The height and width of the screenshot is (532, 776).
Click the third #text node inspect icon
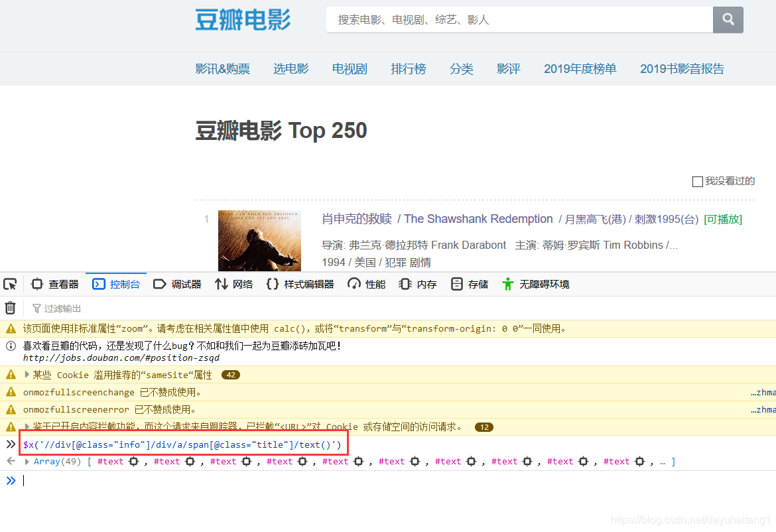247,462
